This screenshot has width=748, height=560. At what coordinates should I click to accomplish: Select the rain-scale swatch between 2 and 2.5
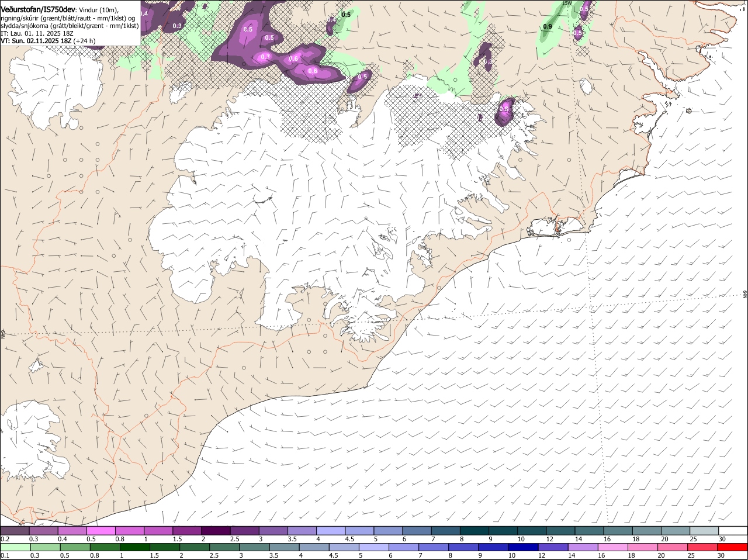pyautogui.click(x=195, y=548)
